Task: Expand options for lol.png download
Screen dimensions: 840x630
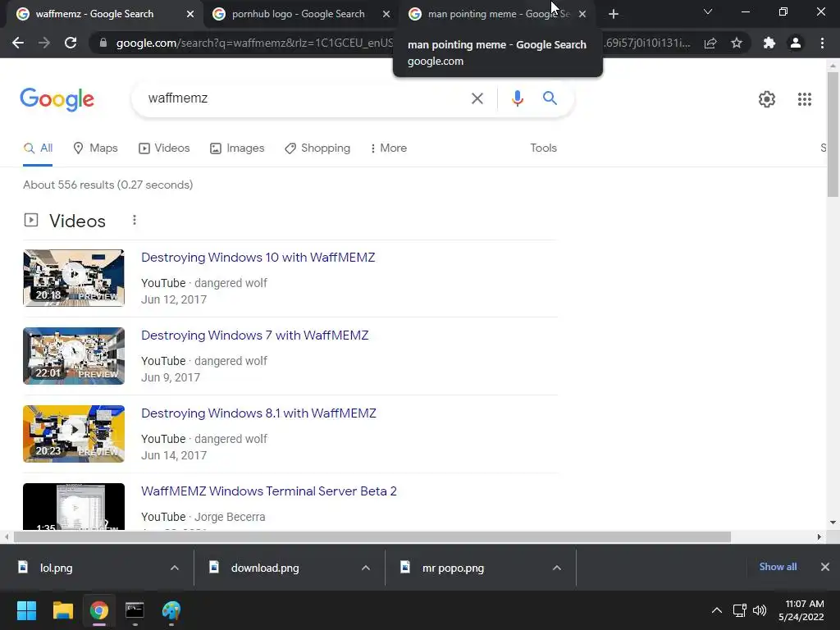Action: click(x=175, y=568)
